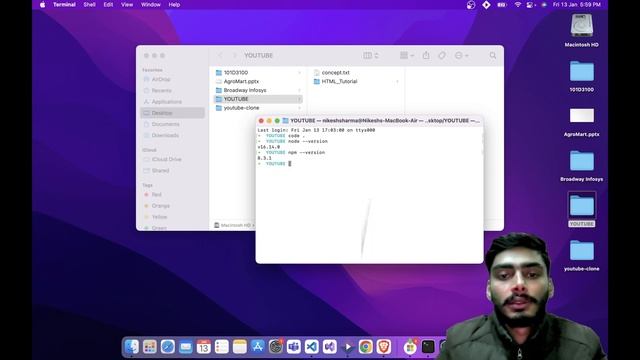The image size is (640, 360).
Task: Select iCloud Drive in Finder sidebar
Action: click(x=173, y=159)
